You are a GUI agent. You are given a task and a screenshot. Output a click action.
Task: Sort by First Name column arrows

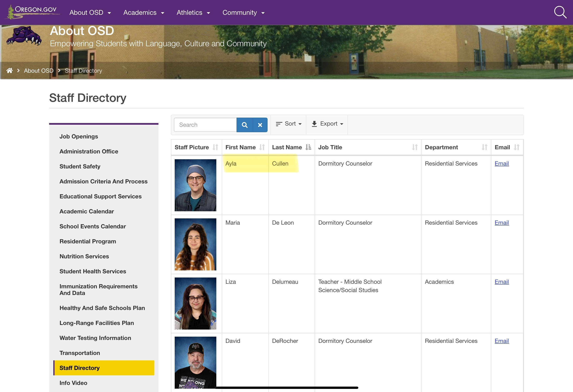(x=262, y=147)
